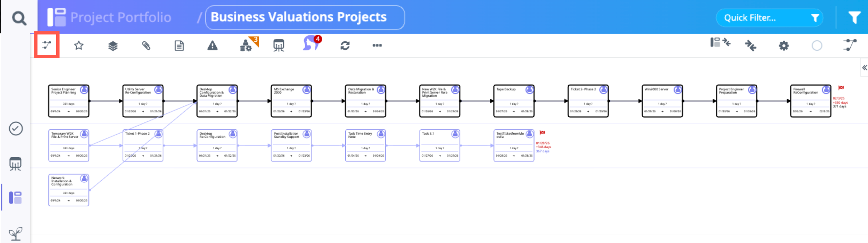Image resolution: width=868 pixels, height=243 pixels.
Task: Click the search magnifier icon
Action: click(19, 18)
